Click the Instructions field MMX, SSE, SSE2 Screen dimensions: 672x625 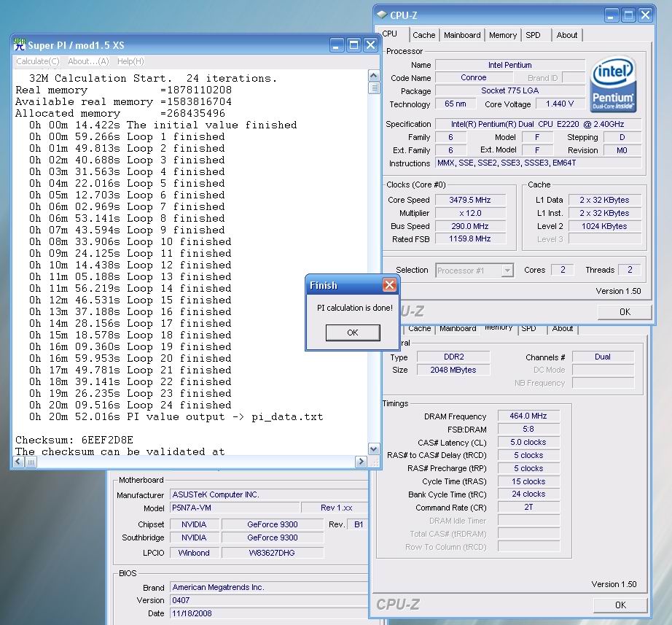tap(538, 163)
